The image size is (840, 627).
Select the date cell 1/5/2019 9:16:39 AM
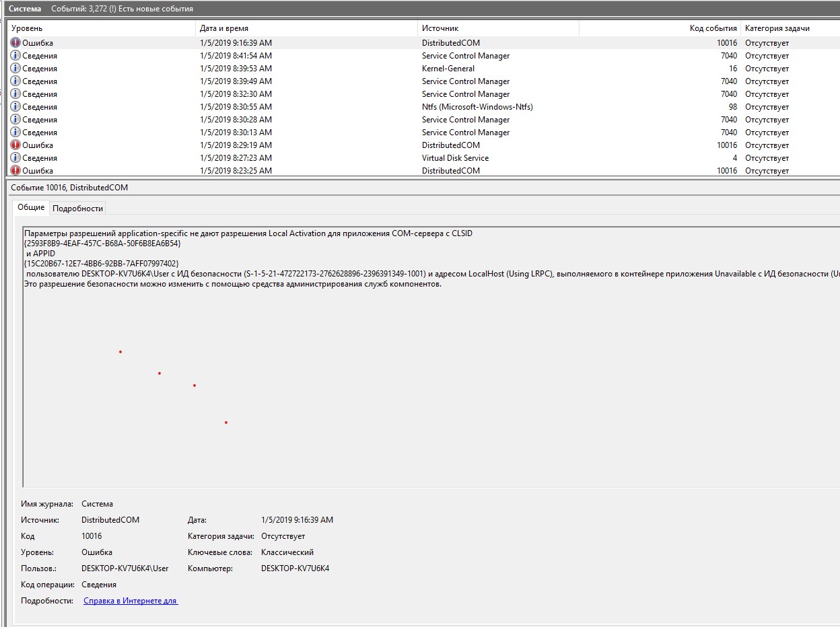236,43
